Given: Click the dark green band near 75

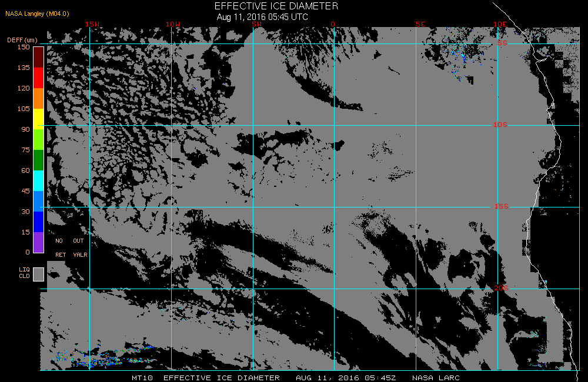Looking at the screenshot, I should tap(39, 160).
